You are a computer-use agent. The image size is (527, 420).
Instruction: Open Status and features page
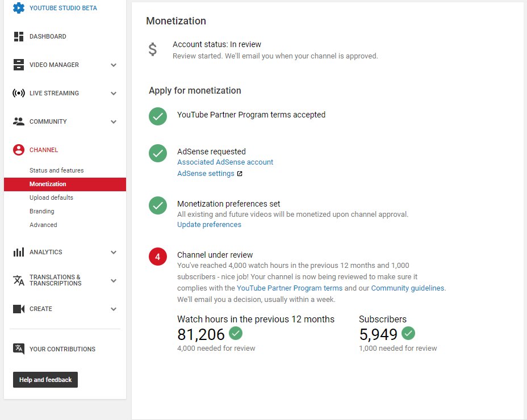click(x=56, y=170)
